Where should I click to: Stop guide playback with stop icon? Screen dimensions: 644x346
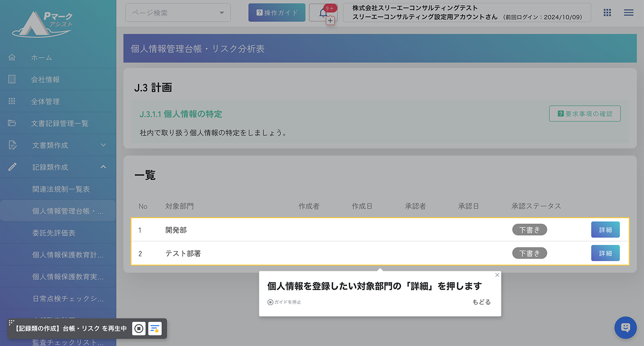(139, 329)
